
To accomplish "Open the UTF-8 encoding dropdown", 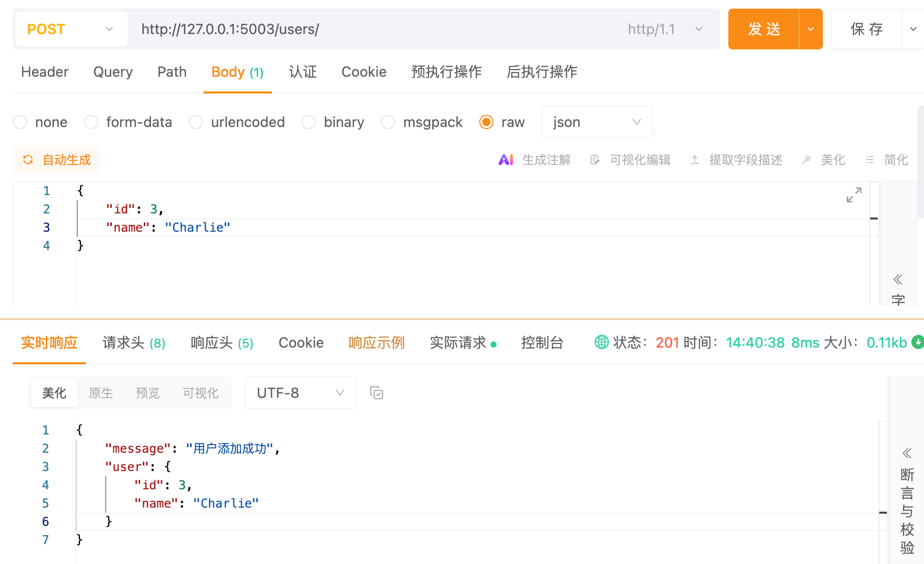I will click(x=300, y=393).
